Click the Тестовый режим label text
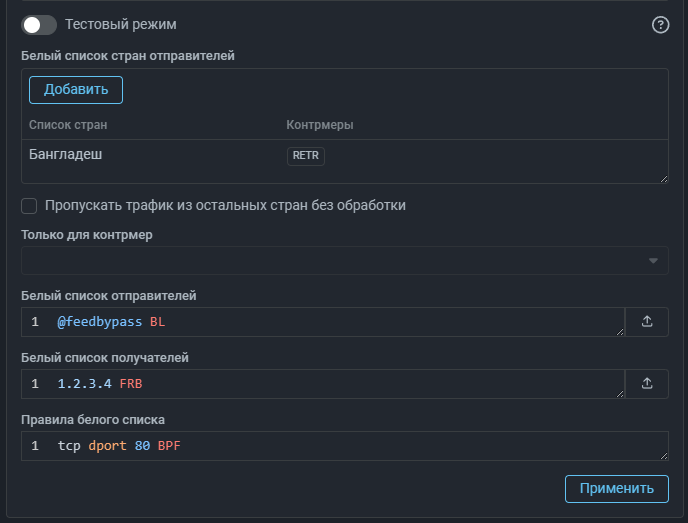 click(121, 25)
